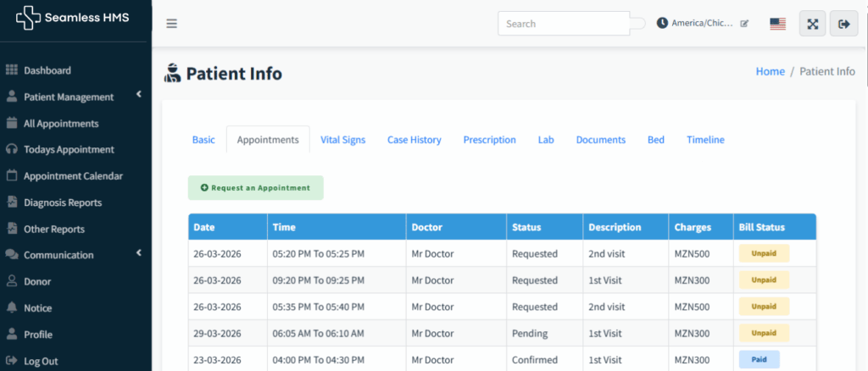The height and width of the screenshot is (371, 868).
Task: Open Dashboard from the sidebar
Action: click(x=47, y=70)
